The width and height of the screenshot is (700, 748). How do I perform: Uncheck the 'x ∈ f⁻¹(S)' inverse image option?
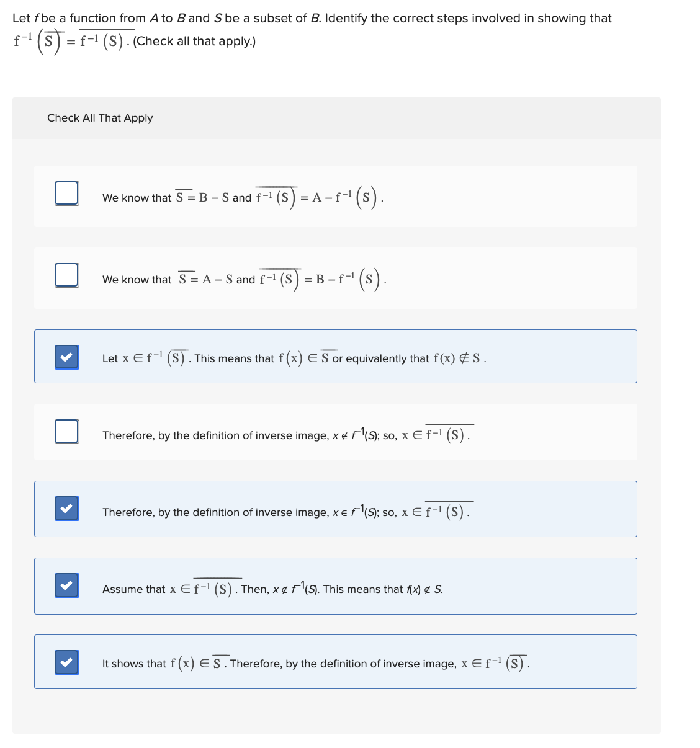(x=66, y=509)
